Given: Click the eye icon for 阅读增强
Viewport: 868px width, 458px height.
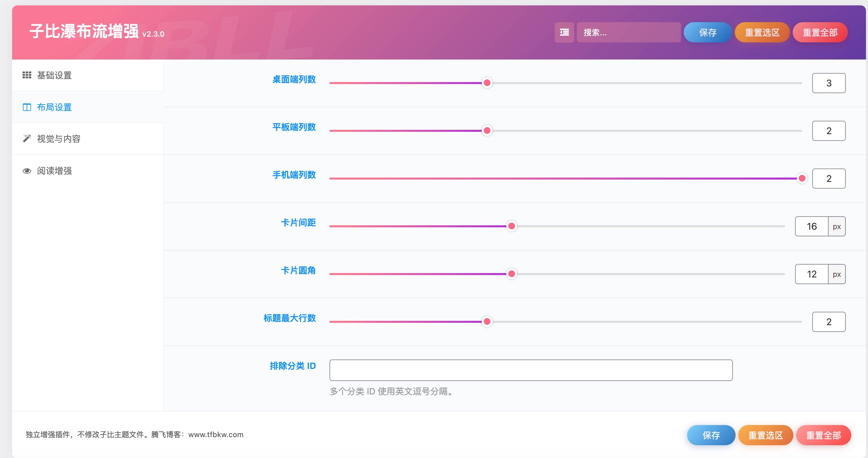Looking at the screenshot, I should pyautogui.click(x=27, y=171).
